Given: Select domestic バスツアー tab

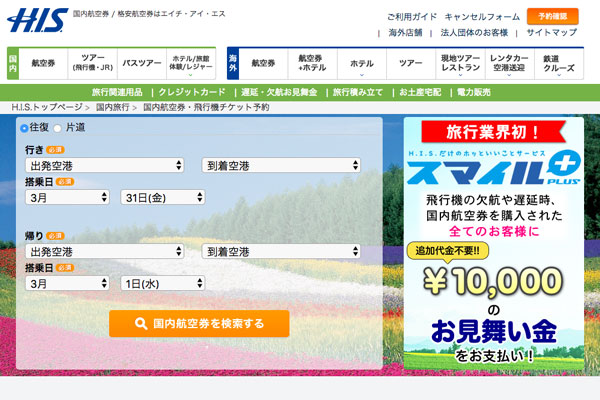Looking at the screenshot, I should [x=142, y=64].
